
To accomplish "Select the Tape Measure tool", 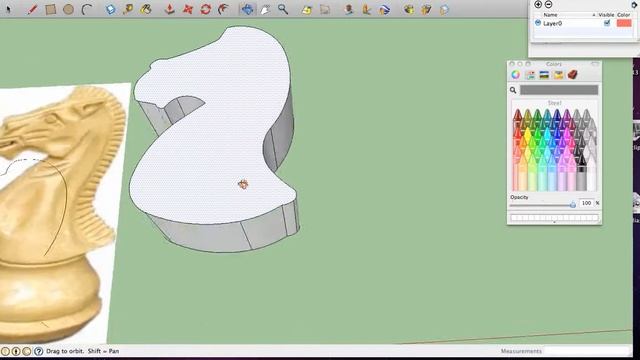I will click(128, 9).
